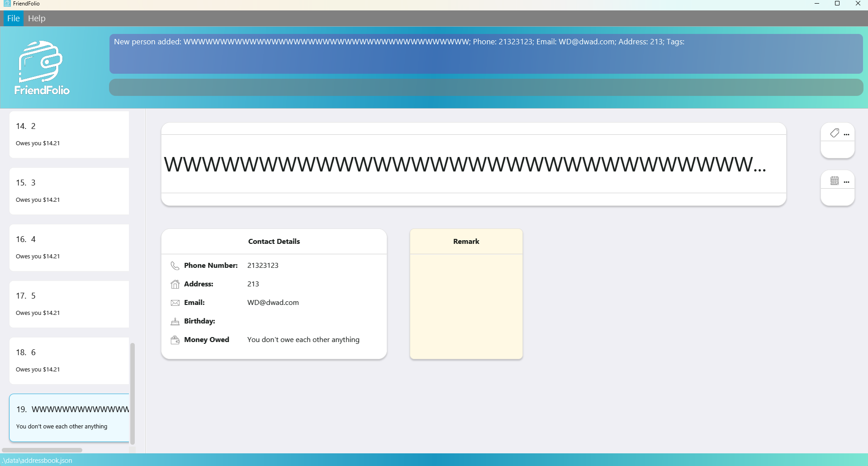Click the Email label

[194, 303]
